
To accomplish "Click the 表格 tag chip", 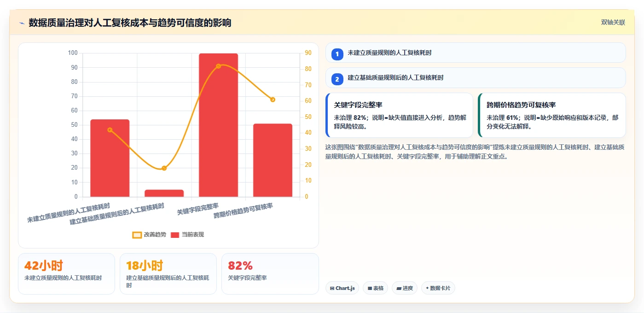I will (x=376, y=288).
